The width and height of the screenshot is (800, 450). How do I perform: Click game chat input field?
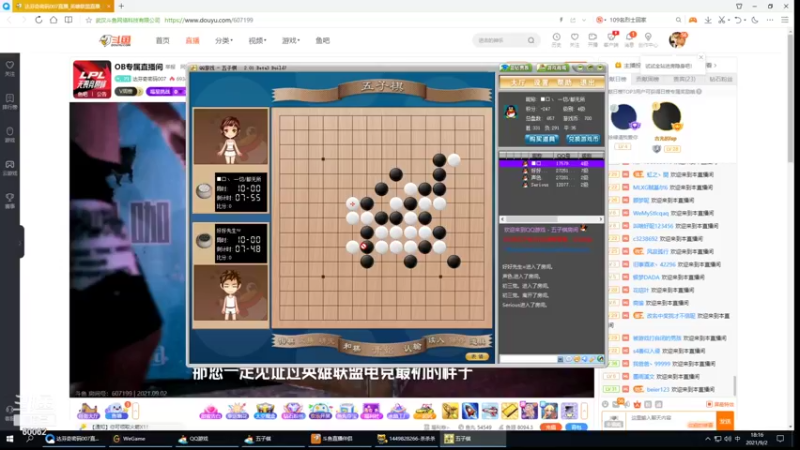tap(528, 359)
